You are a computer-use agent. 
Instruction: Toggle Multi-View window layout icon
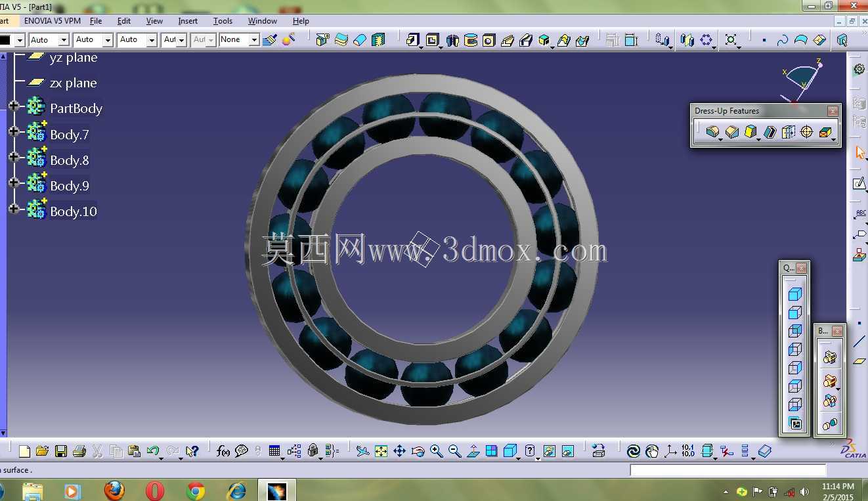point(491,451)
